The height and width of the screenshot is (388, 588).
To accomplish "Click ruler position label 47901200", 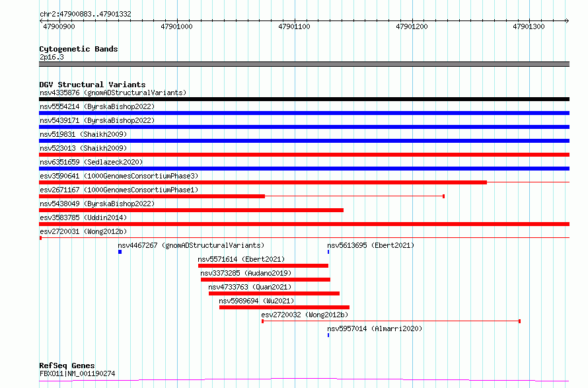I will click(412, 26).
